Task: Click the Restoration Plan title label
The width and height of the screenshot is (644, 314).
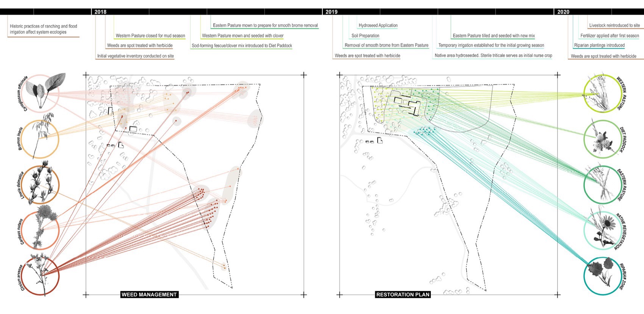Action: 403,294
